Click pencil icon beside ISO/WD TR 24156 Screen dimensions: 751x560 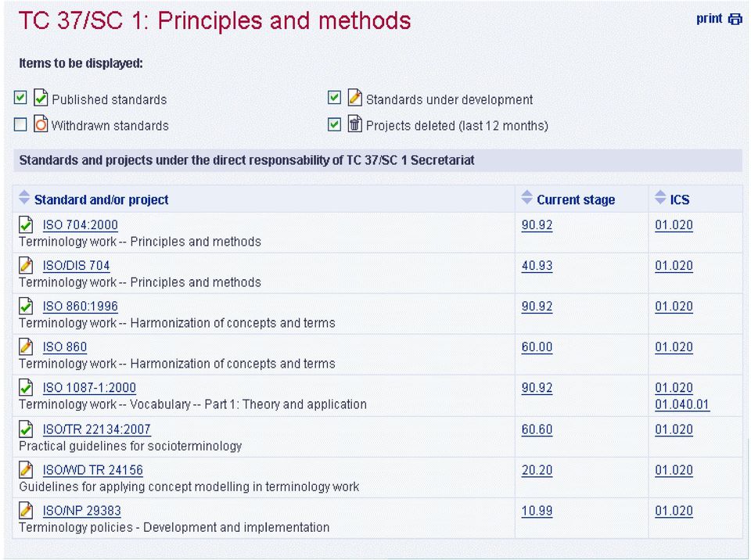click(27, 470)
